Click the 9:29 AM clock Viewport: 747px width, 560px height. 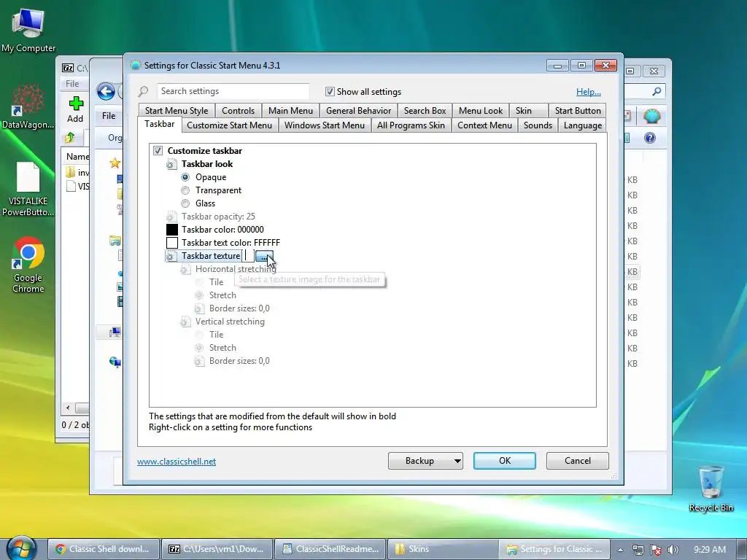[x=709, y=550]
